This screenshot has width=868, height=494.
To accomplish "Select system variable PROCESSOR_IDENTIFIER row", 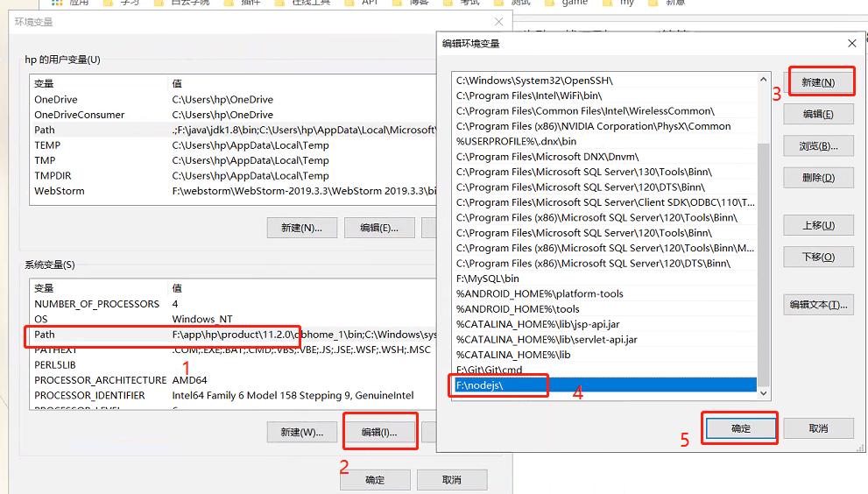I will pyautogui.click(x=233, y=395).
